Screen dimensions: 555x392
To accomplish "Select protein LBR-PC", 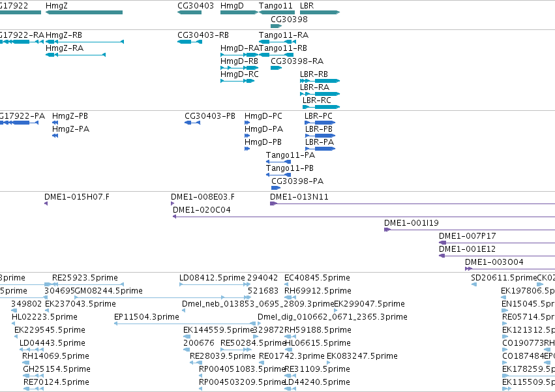I will [318, 116].
